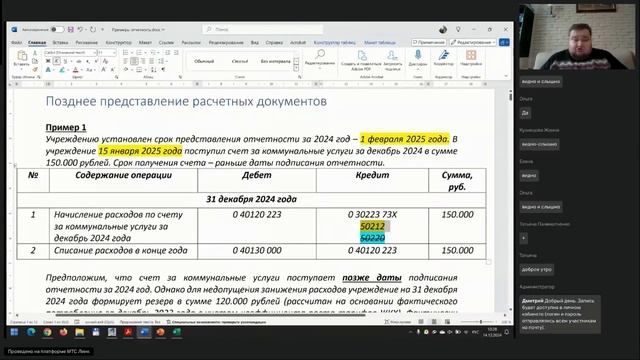Open Excel from the taskbar
Screen dimensions: 640x360
[176, 332]
